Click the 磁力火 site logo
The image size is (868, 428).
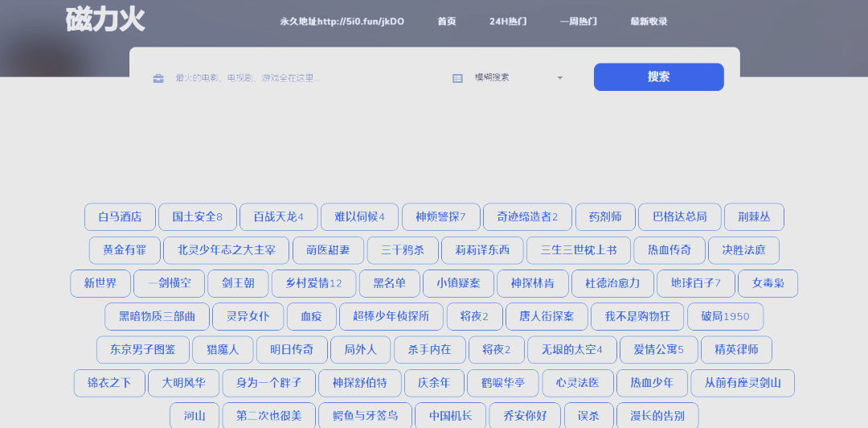click(105, 20)
